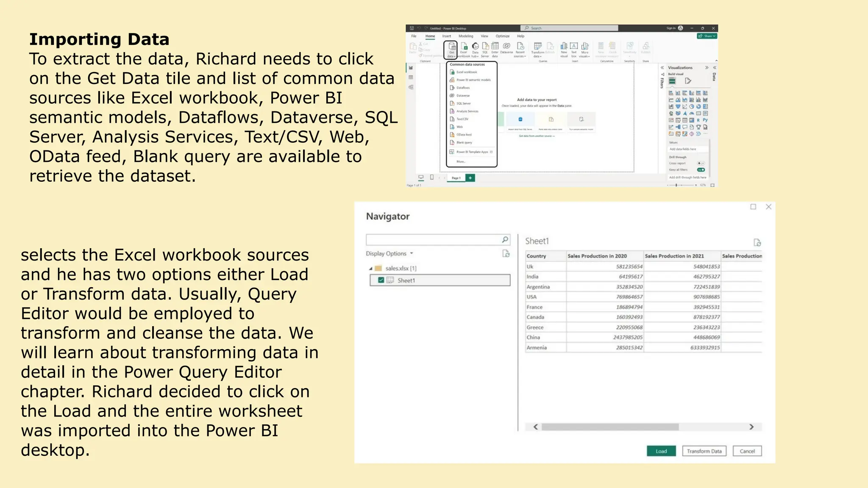Click Try a sample semantic model card
The image size is (868, 488).
[581, 122]
